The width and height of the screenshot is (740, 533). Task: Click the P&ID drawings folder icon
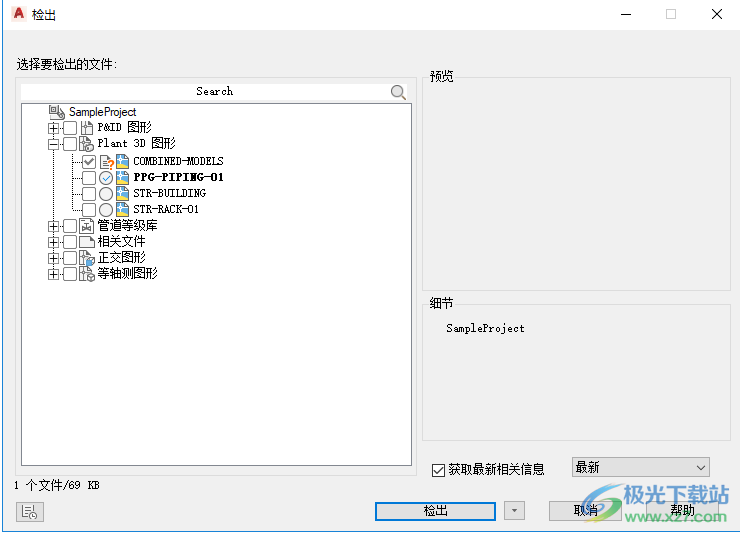tap(87, 127)
